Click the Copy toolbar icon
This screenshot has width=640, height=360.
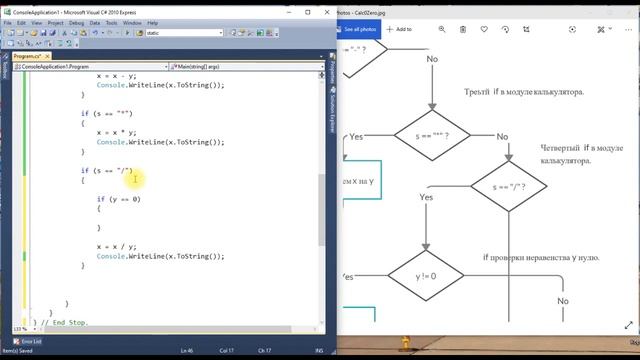pyautogui.click(x=74, y=33)
